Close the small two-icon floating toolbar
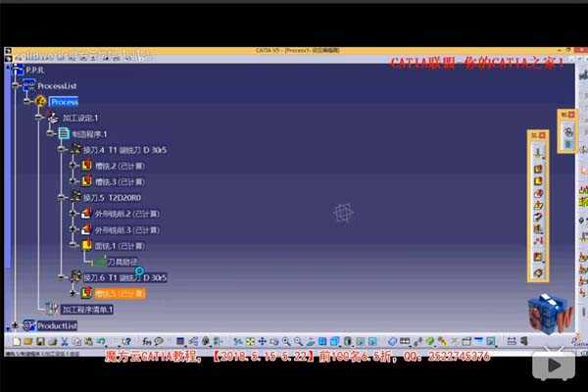The image size is (588, 392). click(x=571, y=115)
